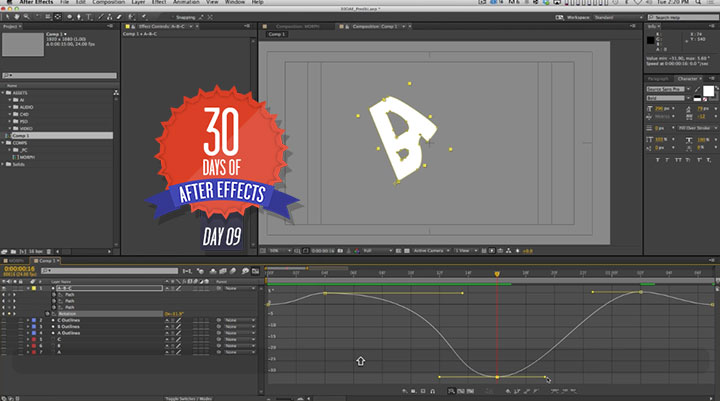Viewport: 720px width, 401px height.
Task: Toggle transparency grid in viewer footer
Action: click(406, 251)
